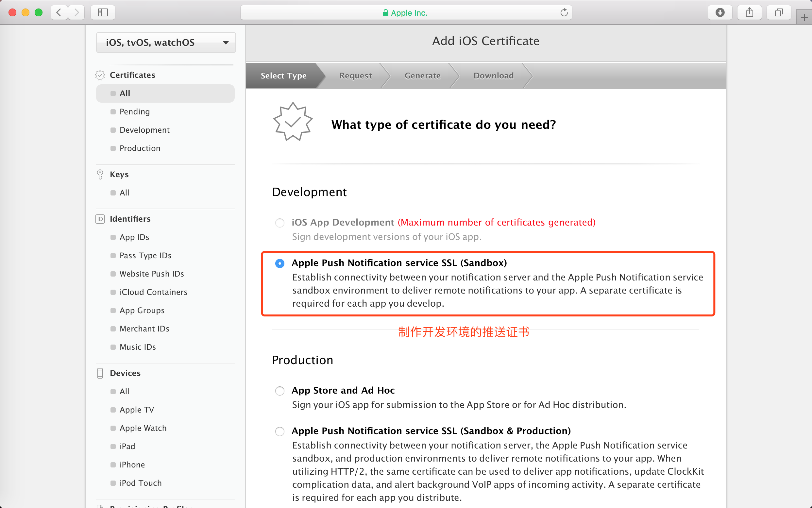
Task: Click the Keys section icon
Action: 101,175
